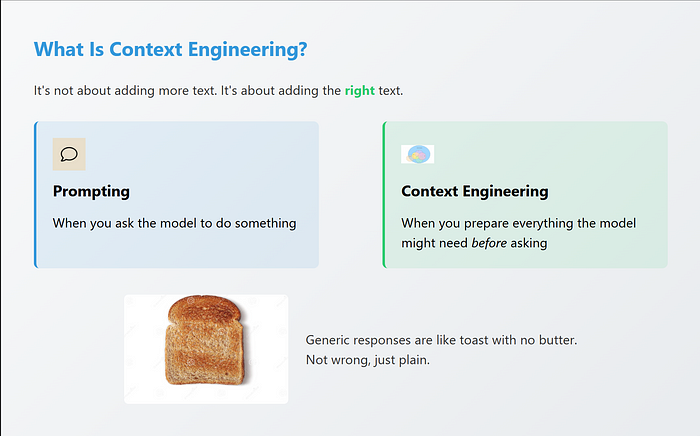Click the slide title 'What Is Context Engineering?'
The image size is (700, 436).
(171, 49)
